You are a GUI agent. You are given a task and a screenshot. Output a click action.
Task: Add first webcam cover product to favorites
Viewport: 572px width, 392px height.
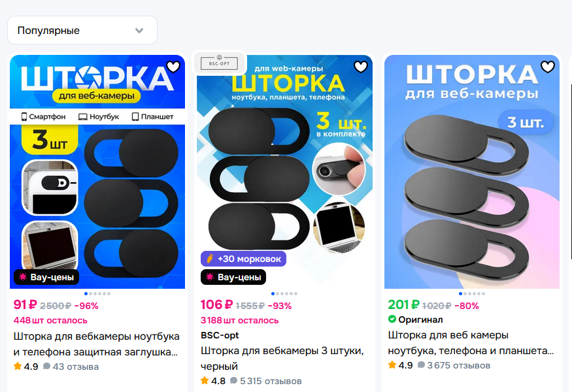coord(173,67)
